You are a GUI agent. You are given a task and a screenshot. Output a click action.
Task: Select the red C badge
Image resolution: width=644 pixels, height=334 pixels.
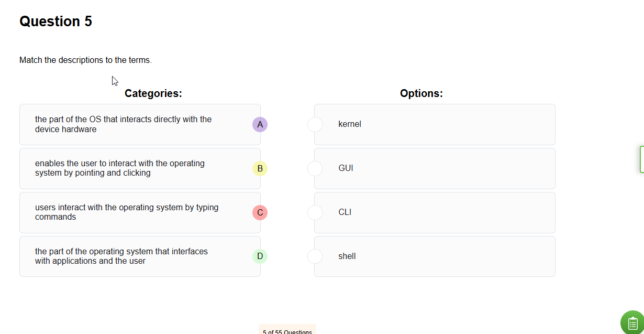point(260,212)
